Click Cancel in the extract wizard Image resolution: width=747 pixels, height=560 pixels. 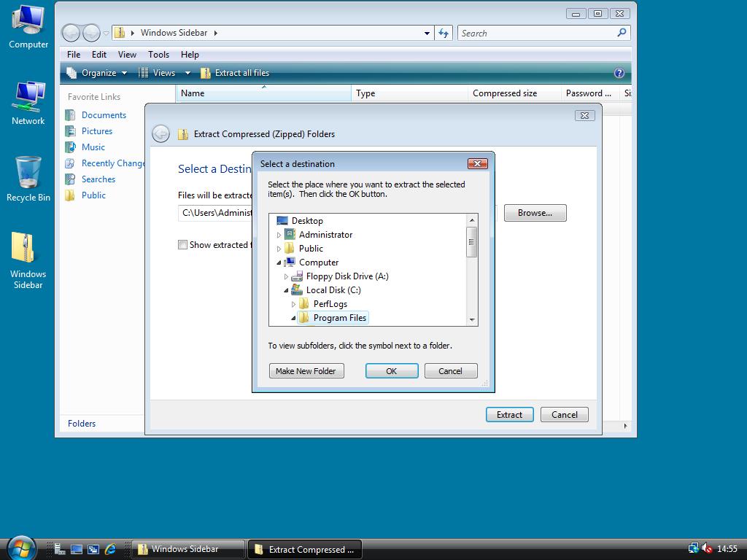coord(565,415)
